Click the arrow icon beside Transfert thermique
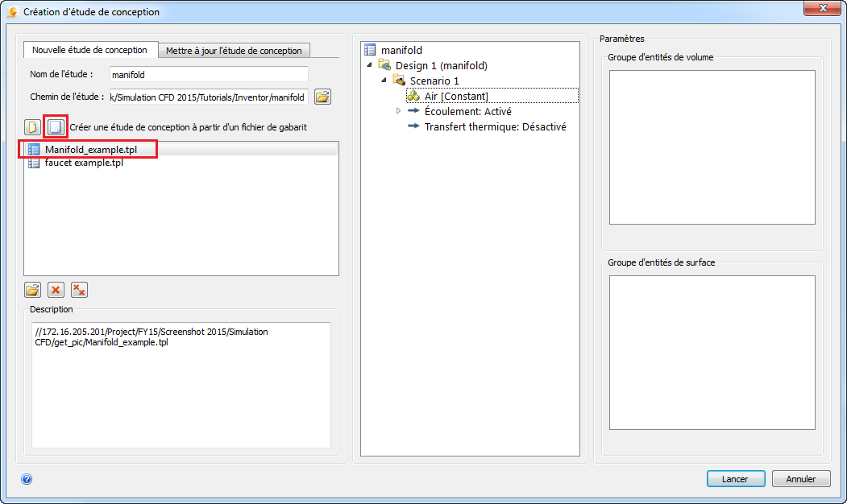Viewport: 847px width, 504px height. coord(413,126)
